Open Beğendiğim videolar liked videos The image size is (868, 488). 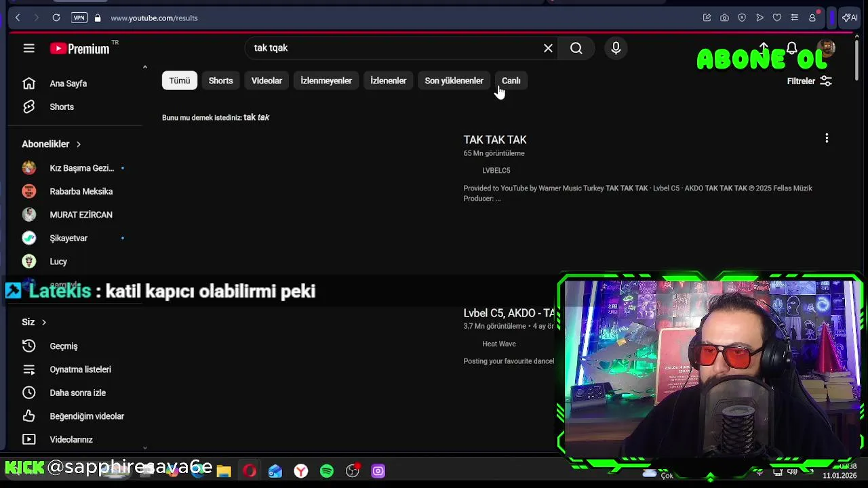[76, 416]
